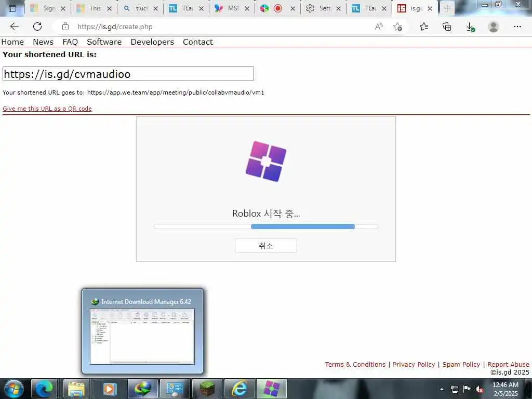
Task: Click the address bar URL is.gd/create.php
Action: tap(115, 26)
